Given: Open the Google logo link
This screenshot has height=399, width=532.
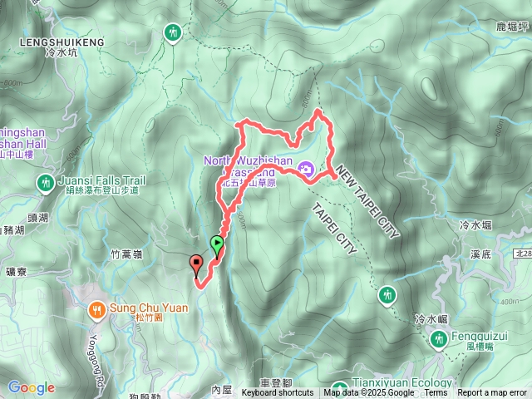Looking at the screenshot, I should [32, 387].
